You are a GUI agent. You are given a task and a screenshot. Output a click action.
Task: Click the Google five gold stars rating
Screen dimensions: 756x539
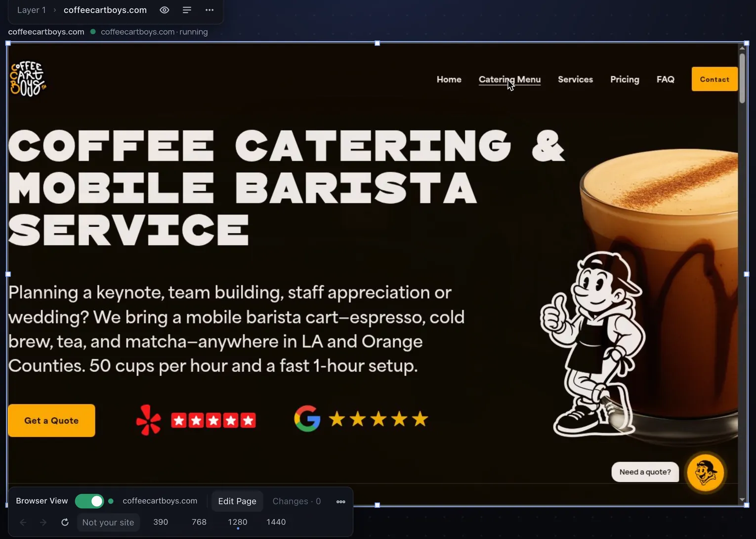click(x=378, y=419)
